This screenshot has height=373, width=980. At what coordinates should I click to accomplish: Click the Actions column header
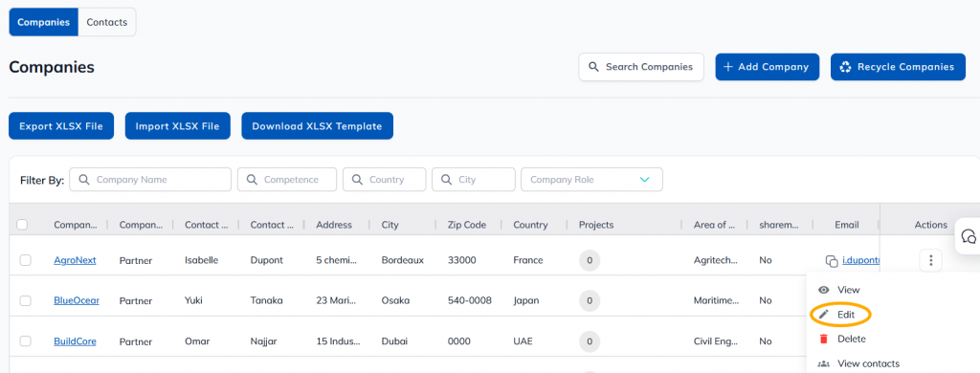point(930,225)
